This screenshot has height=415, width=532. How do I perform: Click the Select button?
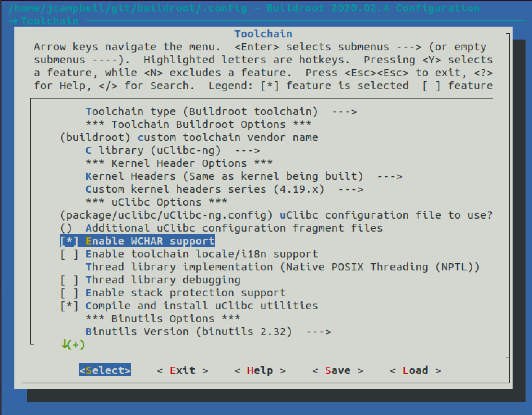(105, 370)
